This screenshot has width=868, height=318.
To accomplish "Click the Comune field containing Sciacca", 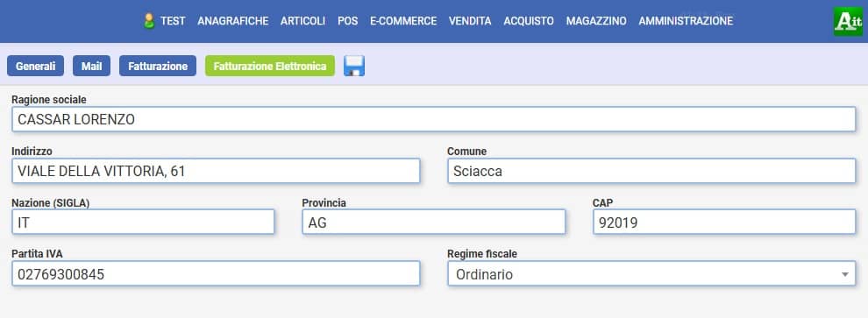I will [x=651, y=171].
